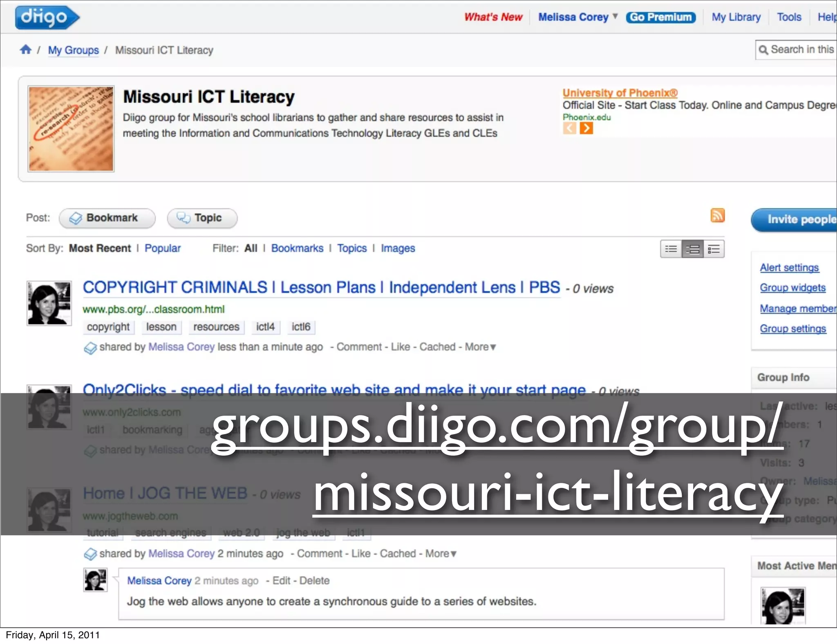This screenshot has height=644, width=837.
Task: Switch to compact list view icon
Action: pyautogui.click(x=671, y=249)
